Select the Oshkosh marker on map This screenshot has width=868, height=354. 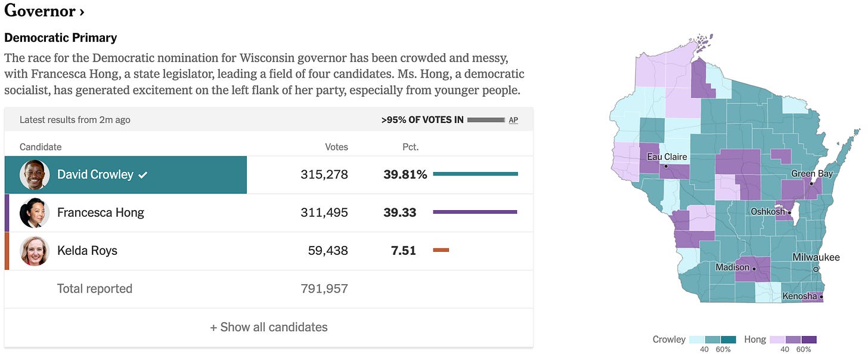tap(789, 212)
